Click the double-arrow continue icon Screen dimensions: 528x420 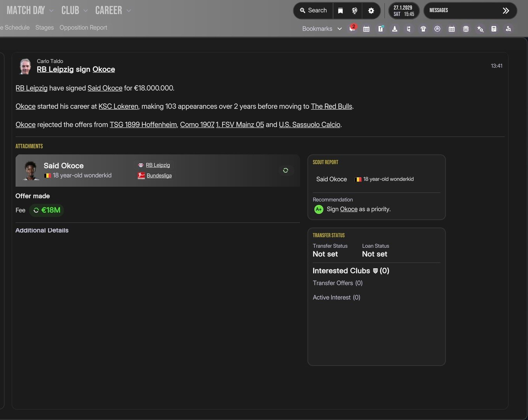pyautogui.click(x=506, y=10)
